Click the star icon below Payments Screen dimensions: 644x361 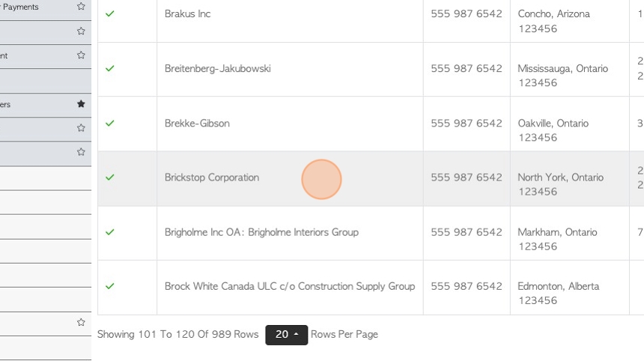click(81, 31)
